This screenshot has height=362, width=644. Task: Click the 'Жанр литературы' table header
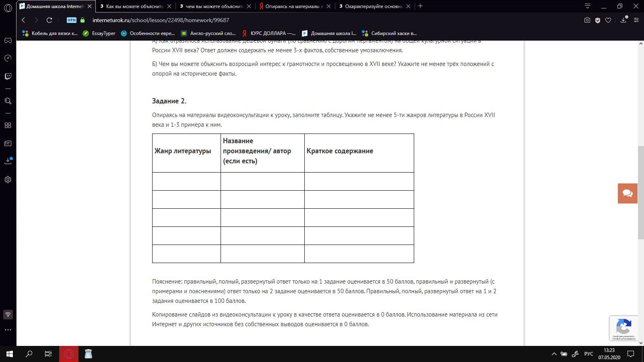click(183, 151)
